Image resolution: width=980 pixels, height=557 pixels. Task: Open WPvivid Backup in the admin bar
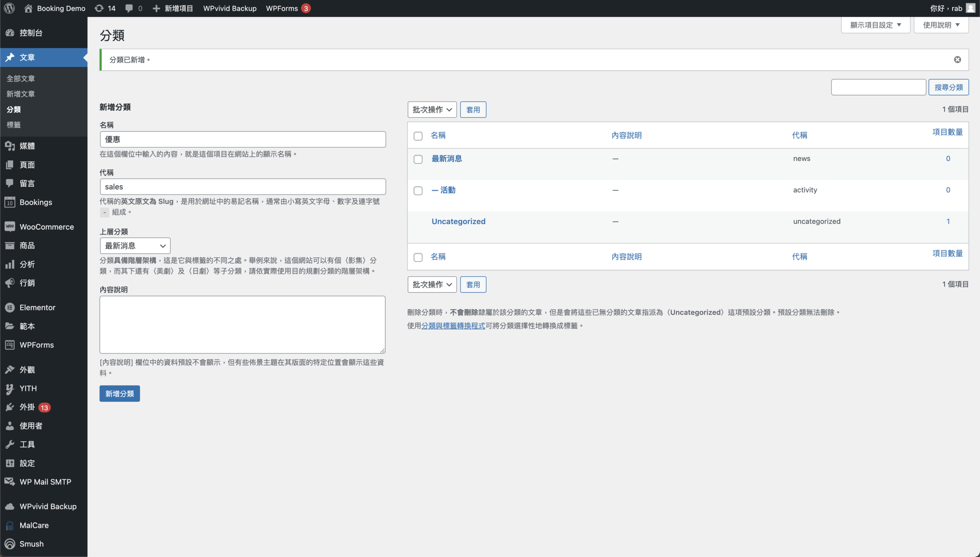pos(230,8)
